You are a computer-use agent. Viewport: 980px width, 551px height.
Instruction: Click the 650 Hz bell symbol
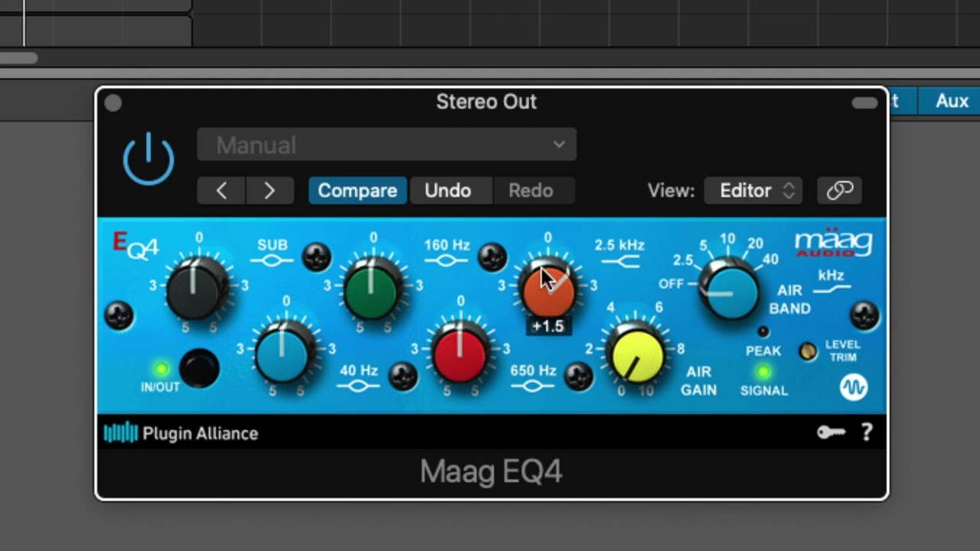tap(533, 386)
